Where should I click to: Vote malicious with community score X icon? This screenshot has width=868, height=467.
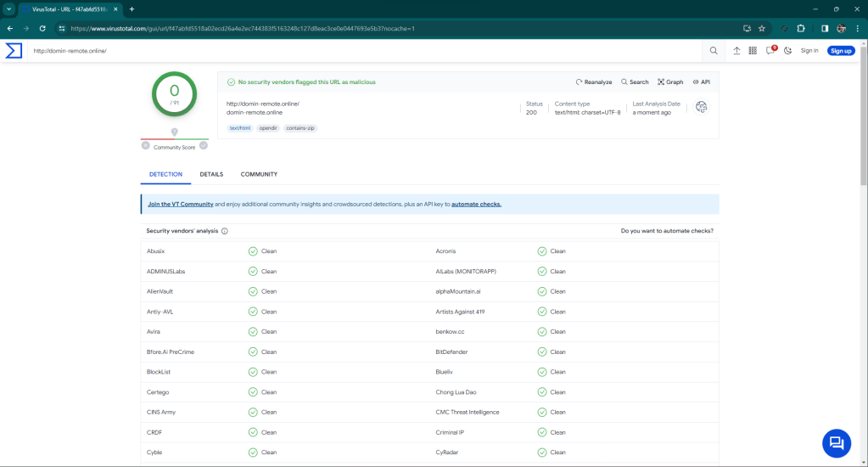point(146,145)
